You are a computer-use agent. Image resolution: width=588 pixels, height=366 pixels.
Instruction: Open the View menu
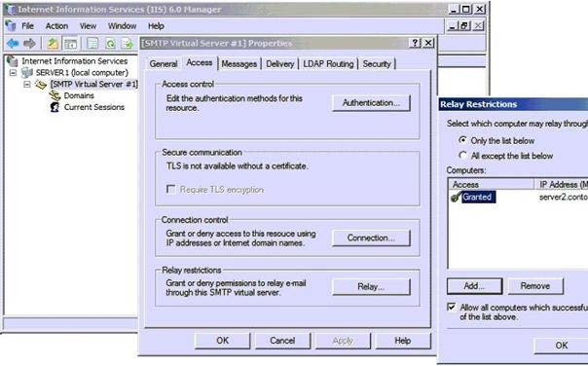pyautogui.click(x=88, y=26)
